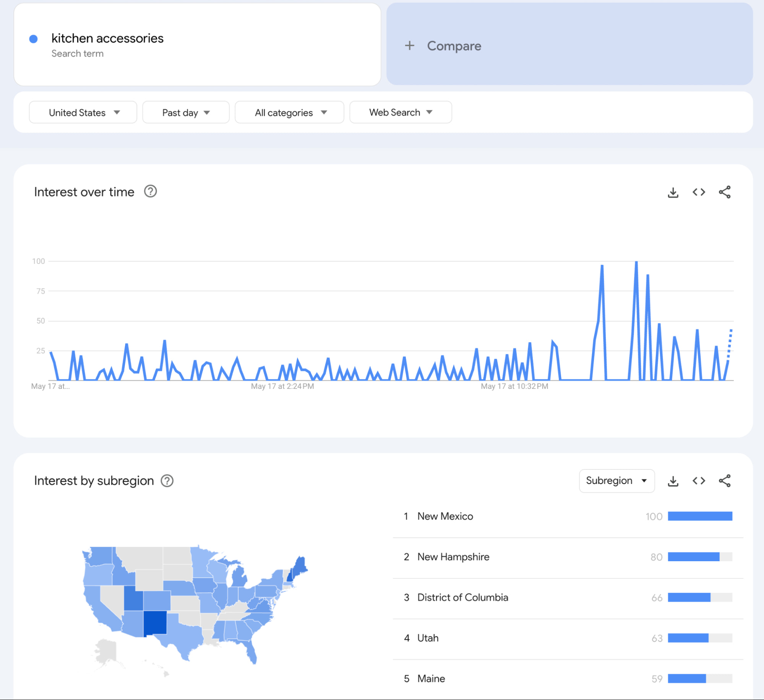Open help icon beside Interest by subregion
This screenshot has width=764, height=700.
[167, 481]
